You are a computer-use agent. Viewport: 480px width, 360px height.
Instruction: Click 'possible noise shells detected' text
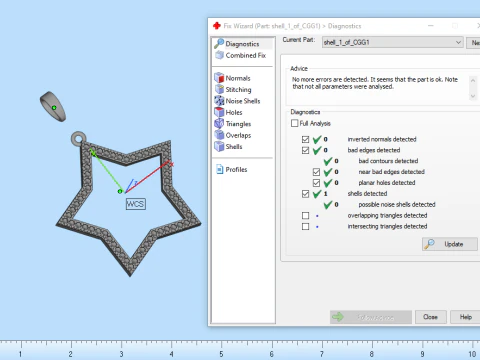pos(397,204)
